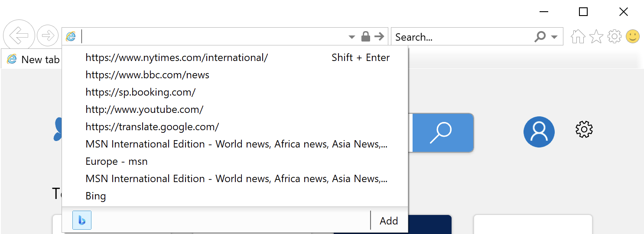Select the Bing search provider icon
644x234 pixels.
tap(82, 220)
